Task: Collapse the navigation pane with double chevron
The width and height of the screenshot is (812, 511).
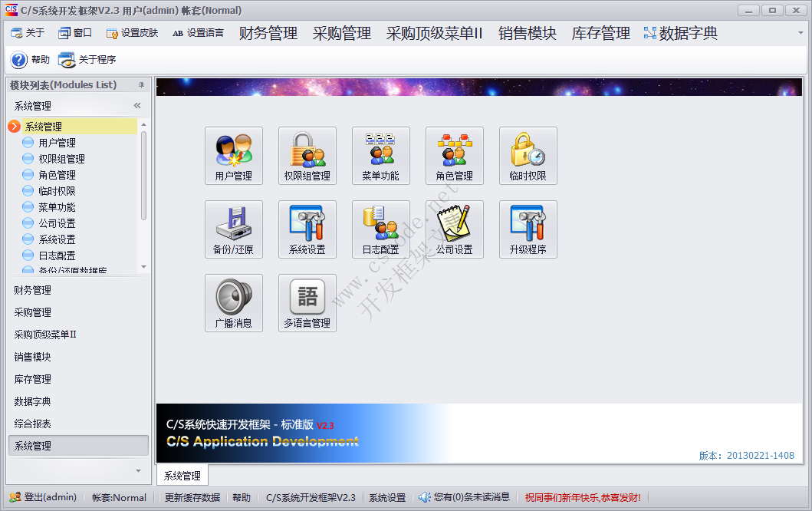Action: point(137,106)
